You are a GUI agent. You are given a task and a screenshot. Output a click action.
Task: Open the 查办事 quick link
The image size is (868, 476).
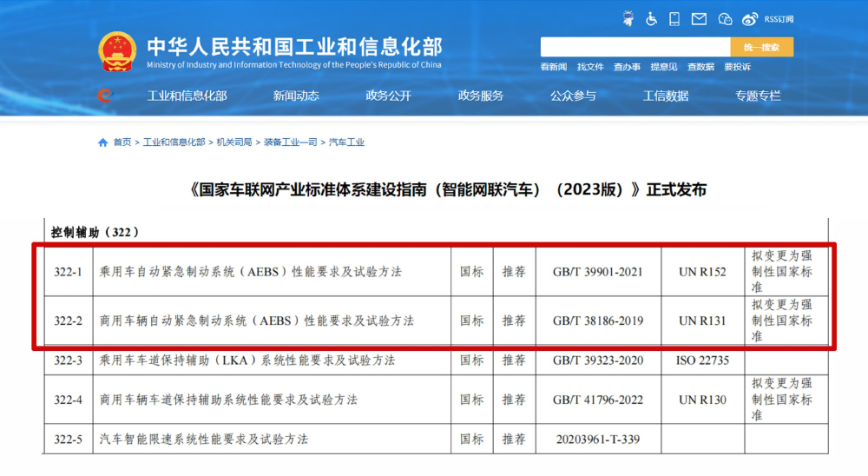pyautogui.click(x=627, y=67)
